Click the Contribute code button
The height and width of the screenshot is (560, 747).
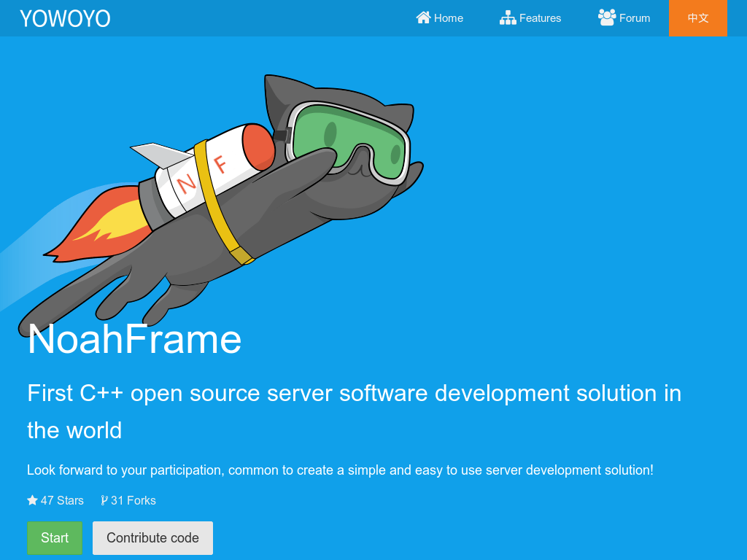pos(153,538)
